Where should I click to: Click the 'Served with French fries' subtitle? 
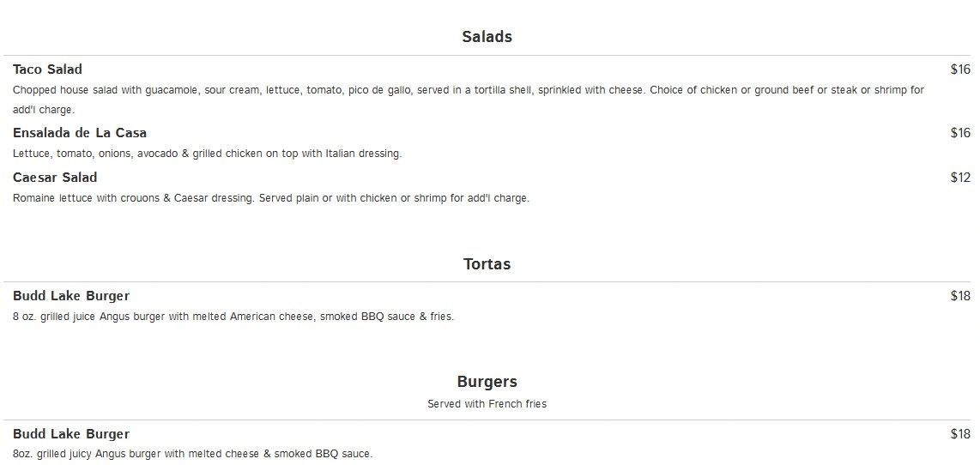(487, 404)
